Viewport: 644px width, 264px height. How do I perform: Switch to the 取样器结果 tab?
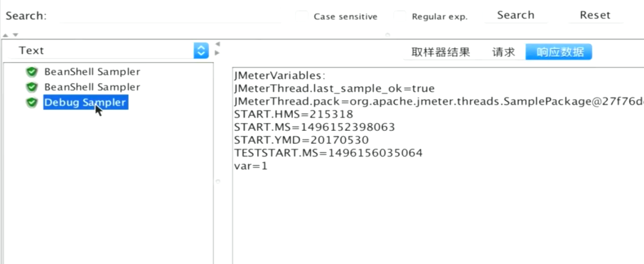(x=441, y=52)
